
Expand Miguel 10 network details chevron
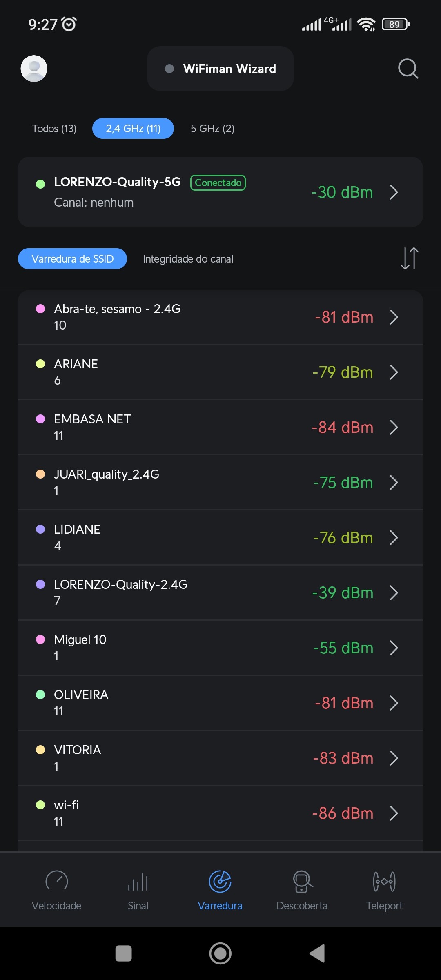[394, 648]
